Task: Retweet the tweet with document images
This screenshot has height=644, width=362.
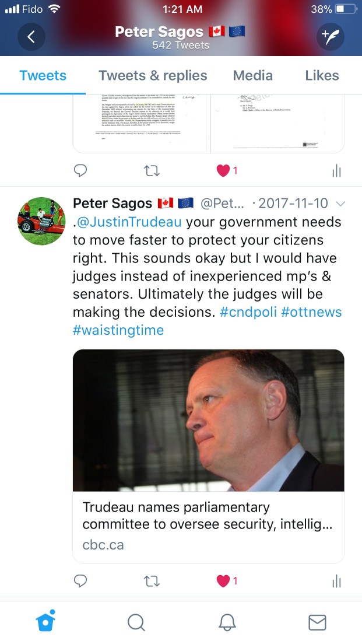Action: pos(152,170)
